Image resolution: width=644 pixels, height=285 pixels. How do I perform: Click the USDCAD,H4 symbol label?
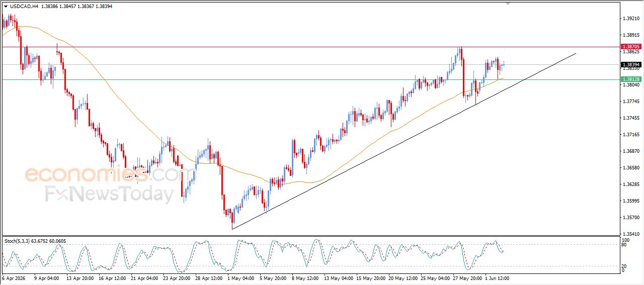pos(23,6)
